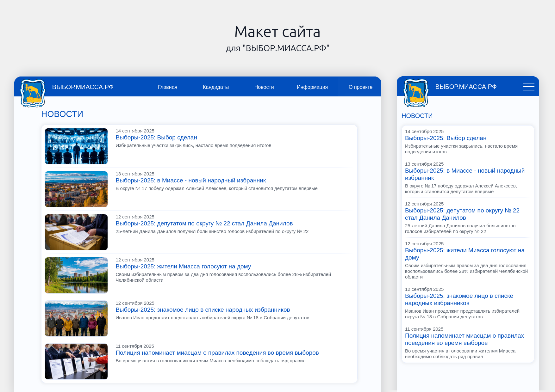Click the lake and forest landscape thumbnail
The image size is (555, 392).
[x=76, y=275]
